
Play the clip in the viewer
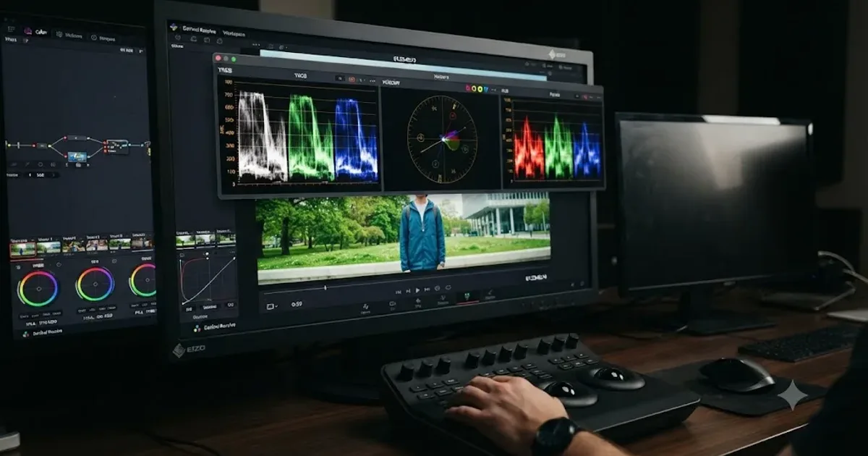pyautogui.click(x=417, y=290)
